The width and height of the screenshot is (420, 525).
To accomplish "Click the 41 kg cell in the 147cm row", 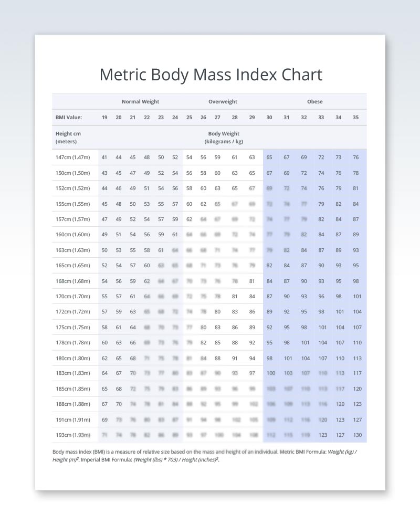I will click(x=104, y=157).
